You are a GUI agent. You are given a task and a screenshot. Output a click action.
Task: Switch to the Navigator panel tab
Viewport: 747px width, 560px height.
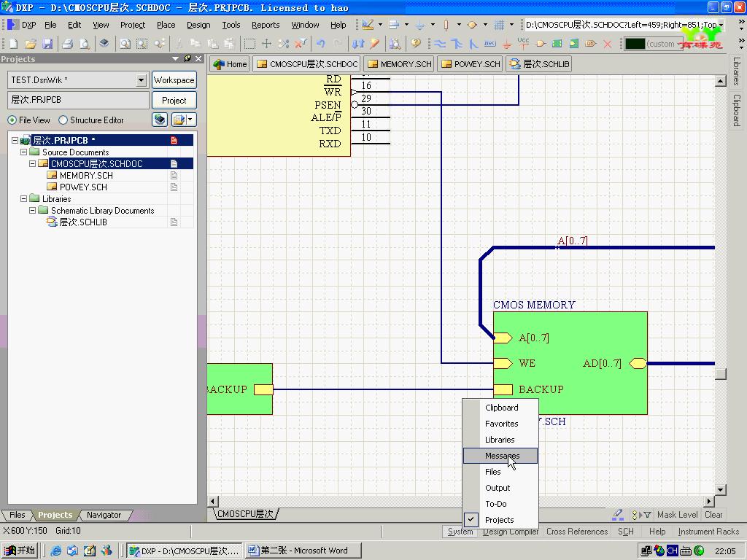coord(104,515)
